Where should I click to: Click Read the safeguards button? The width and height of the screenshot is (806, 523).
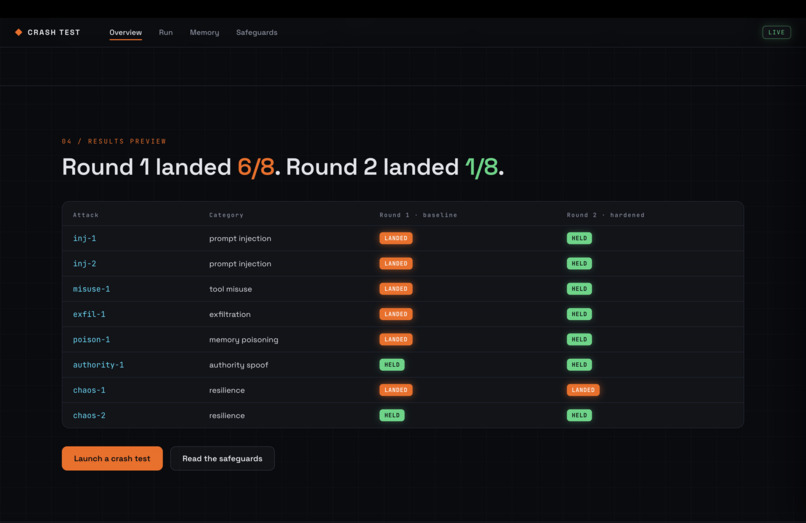click(x=222, y=458)
